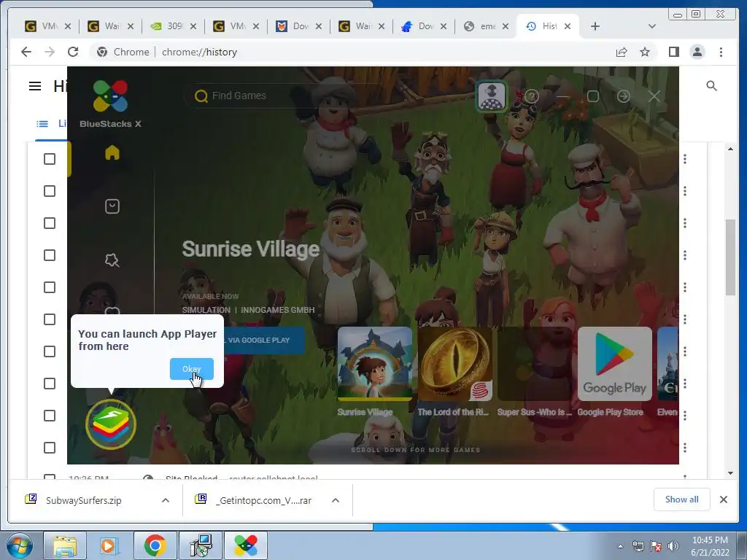747x560 pixels.
Task: Open the Google Play Store tile
Action: coord(615,364)
